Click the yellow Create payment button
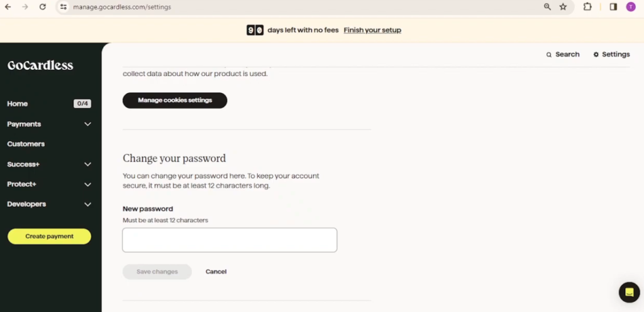The height and width of the screenshot is (312, 644). click(49, 237)
